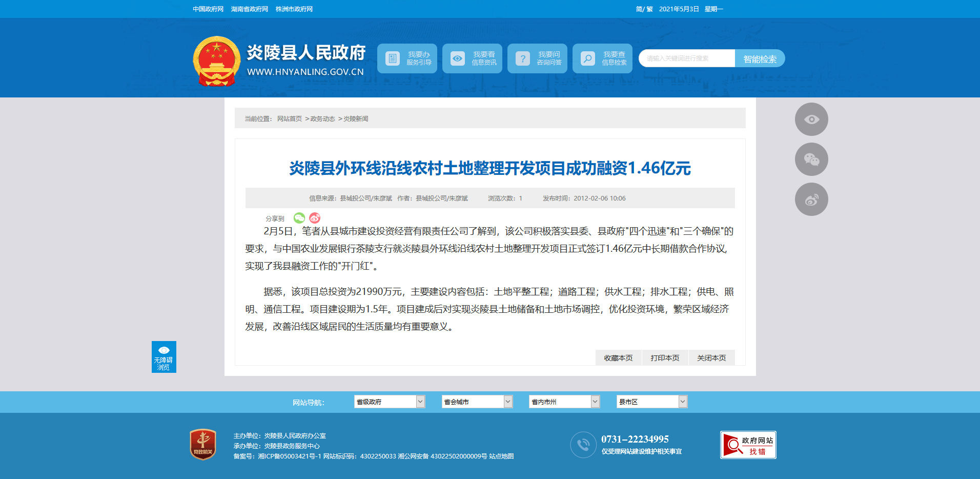Click the national emblem logo in the header

[216, 61]
